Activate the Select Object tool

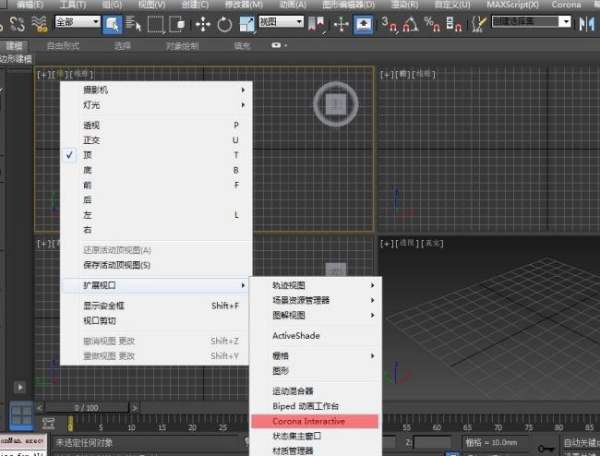click(112, 24)
